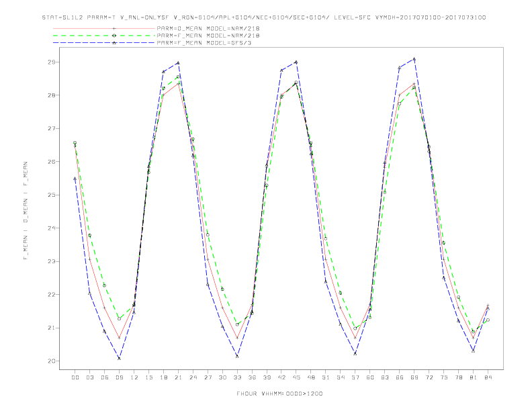
Task: Click y-axis tick label 23
Action: pyautogui.click(x=52, y=261)
